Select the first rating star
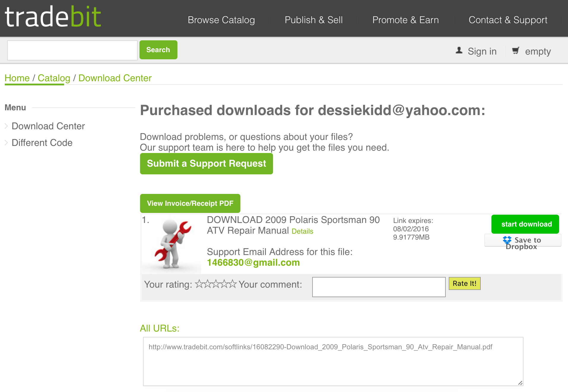 (199, 284)
